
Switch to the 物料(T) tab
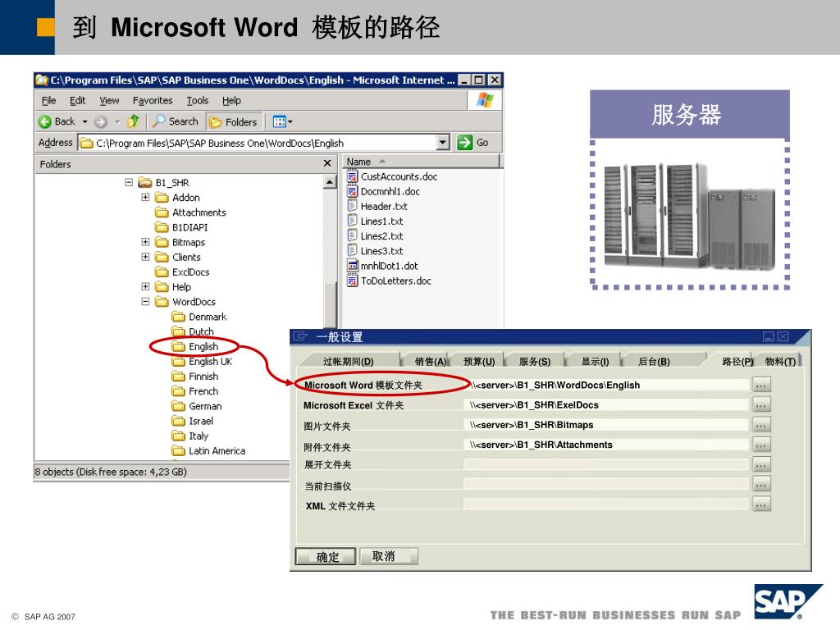coord(781,362)
